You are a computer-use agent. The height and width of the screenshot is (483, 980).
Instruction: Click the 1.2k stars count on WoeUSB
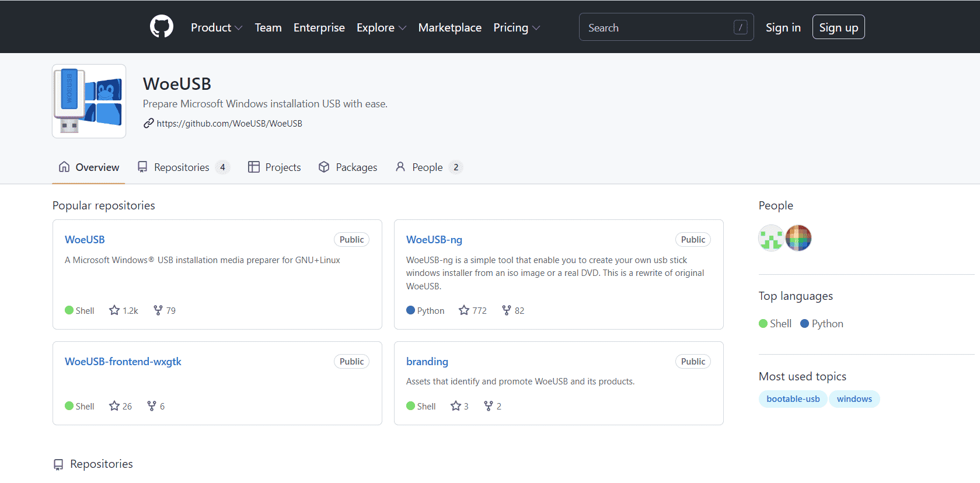point(130,311)
